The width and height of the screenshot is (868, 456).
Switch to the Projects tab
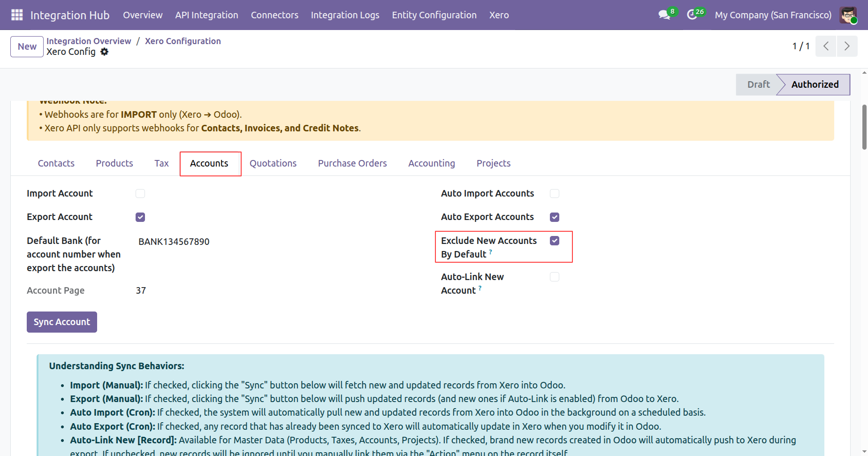point(494,163)
